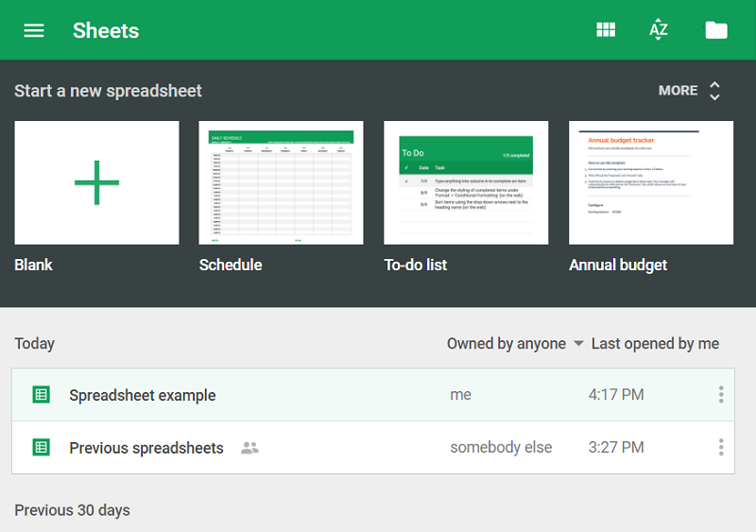Open the Previous spreadsheets file
The height and width of the screenshot is (532, 756).
point(373,447)
